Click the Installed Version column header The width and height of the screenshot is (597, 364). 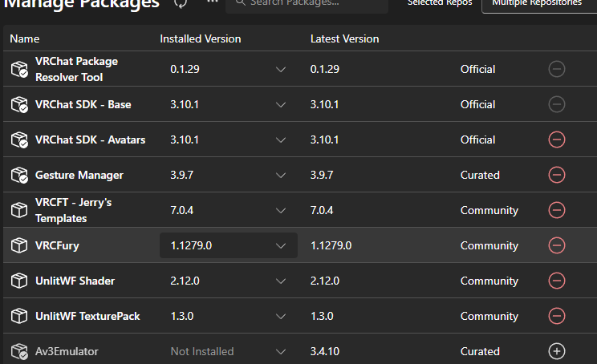[200, 38]
